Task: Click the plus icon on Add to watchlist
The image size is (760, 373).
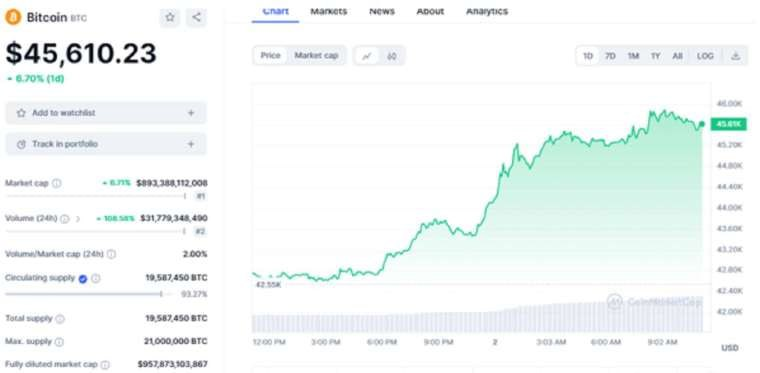Action: (x=191, y=113)
